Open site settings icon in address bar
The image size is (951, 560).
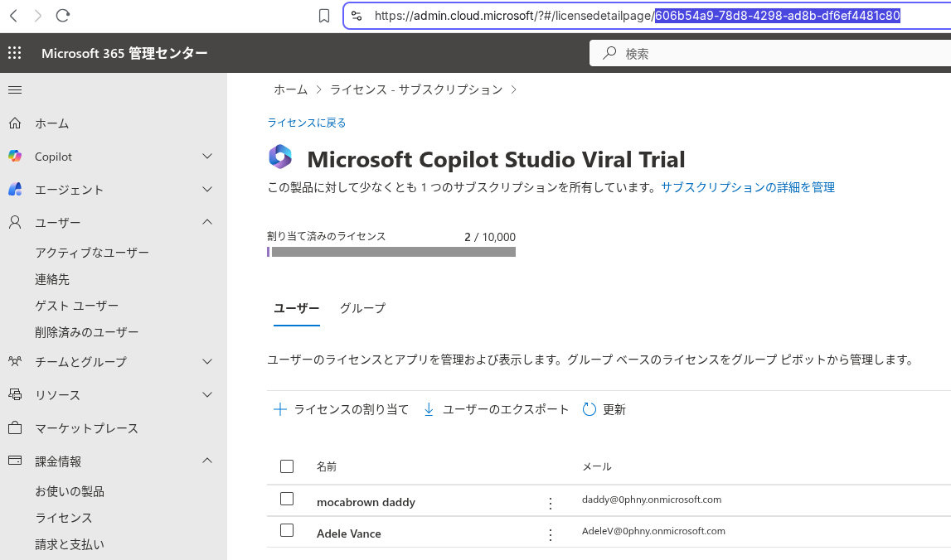pos(357,16)
